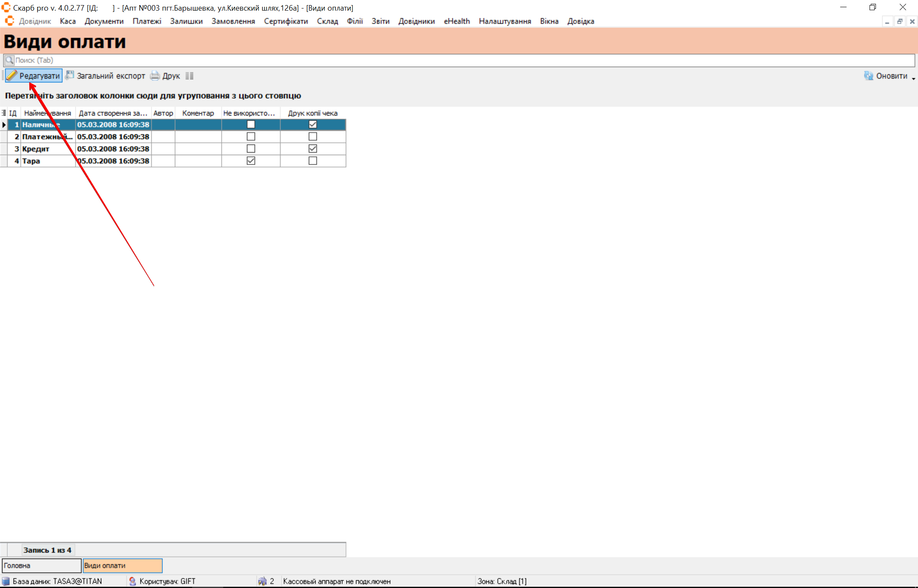
Task: Click the database icon in status bar
Action: tap(6, 581)
